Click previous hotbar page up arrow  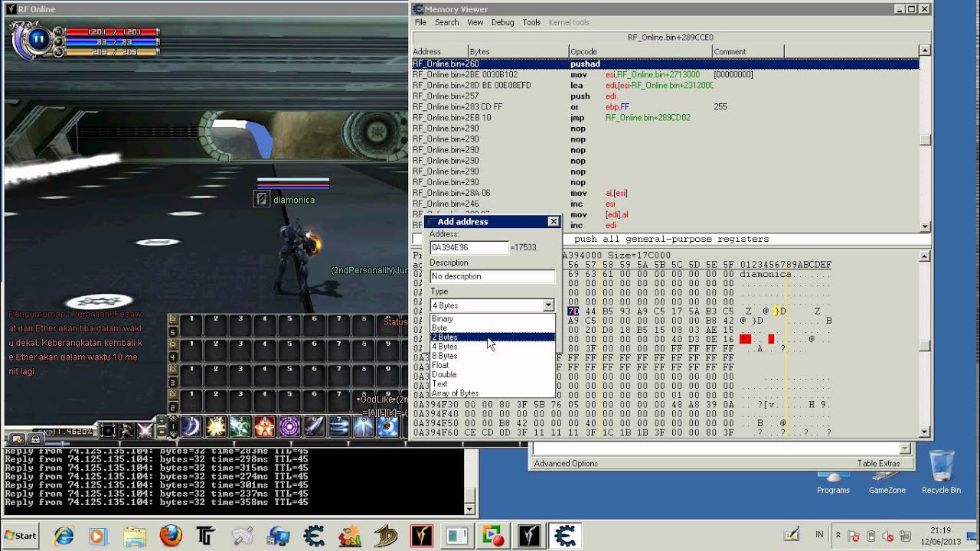173,419
